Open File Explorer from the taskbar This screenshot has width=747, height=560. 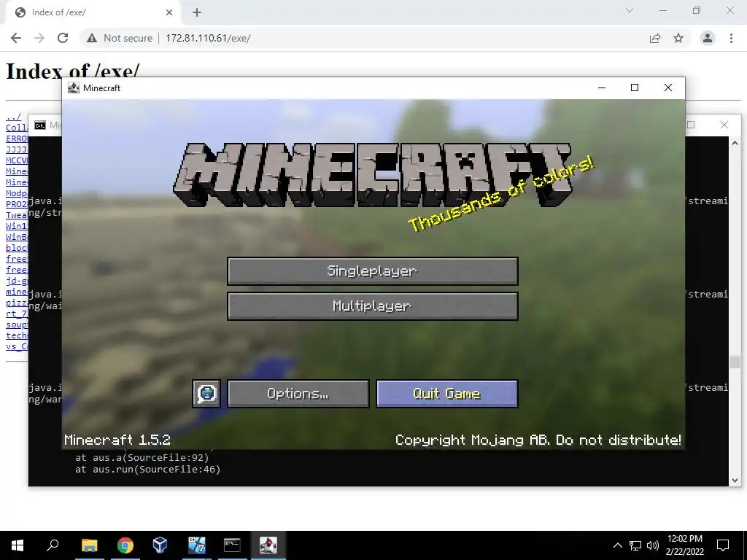pos(90,545)
